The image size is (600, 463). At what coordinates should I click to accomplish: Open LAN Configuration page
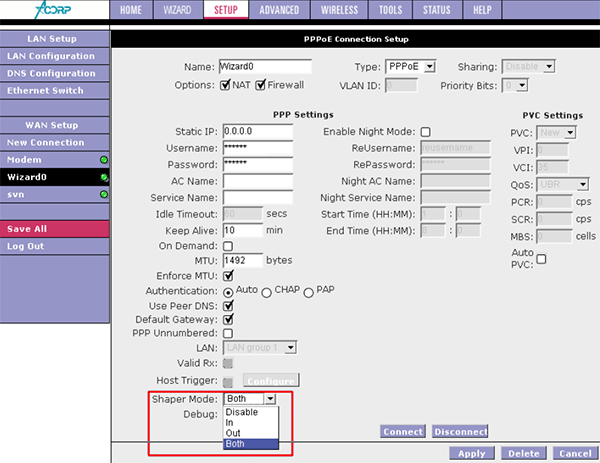(x=55, y=56)
